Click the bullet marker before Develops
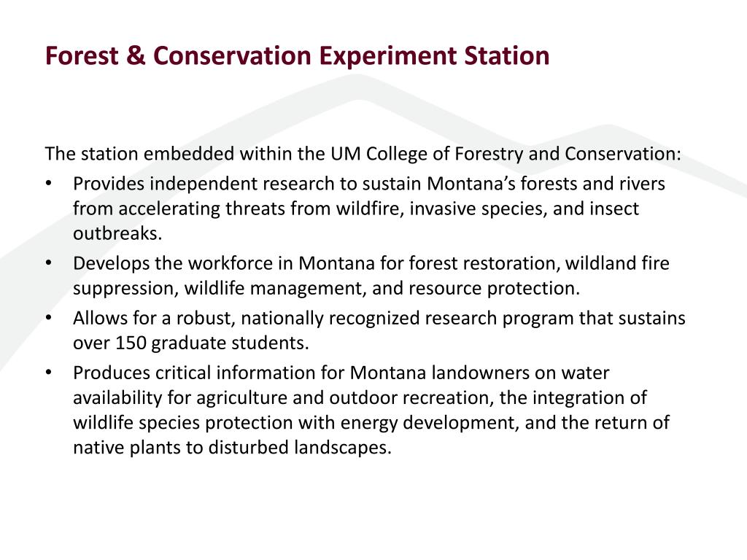Screen dimensions: 747x560 [48, 262]
